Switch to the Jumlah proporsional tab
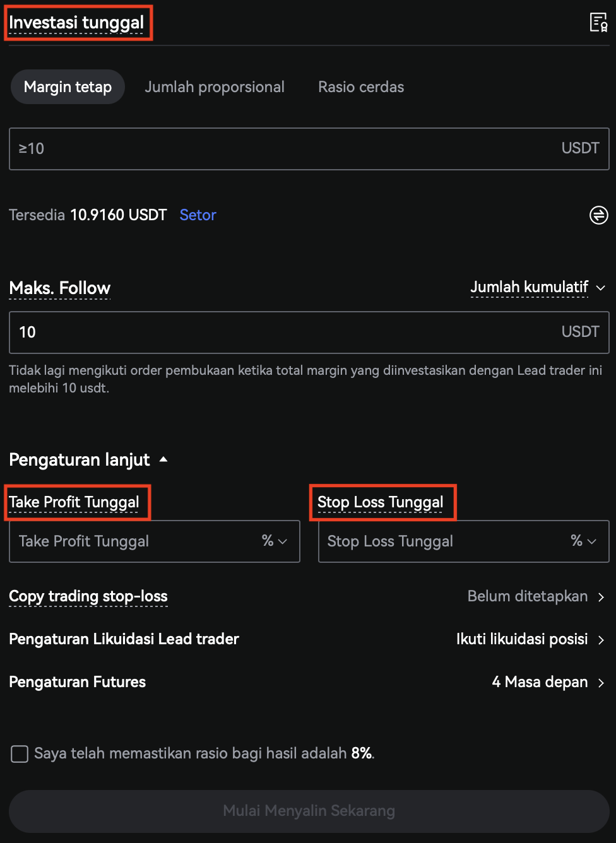Image resolution: width=616 pixels, height=843 pixels. [x=215, y=87]
